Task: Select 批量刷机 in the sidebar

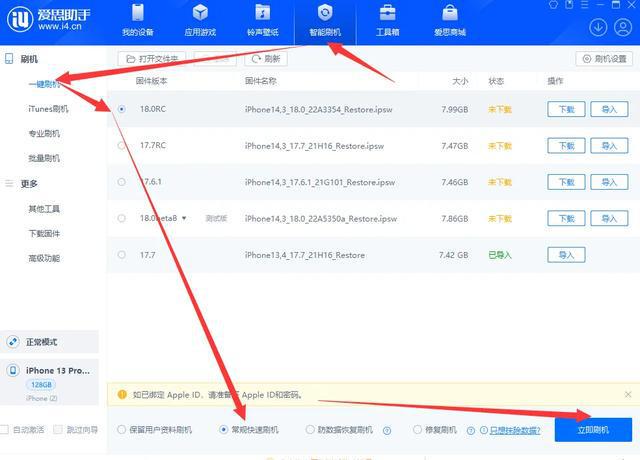Action: (x=44, y=158)
